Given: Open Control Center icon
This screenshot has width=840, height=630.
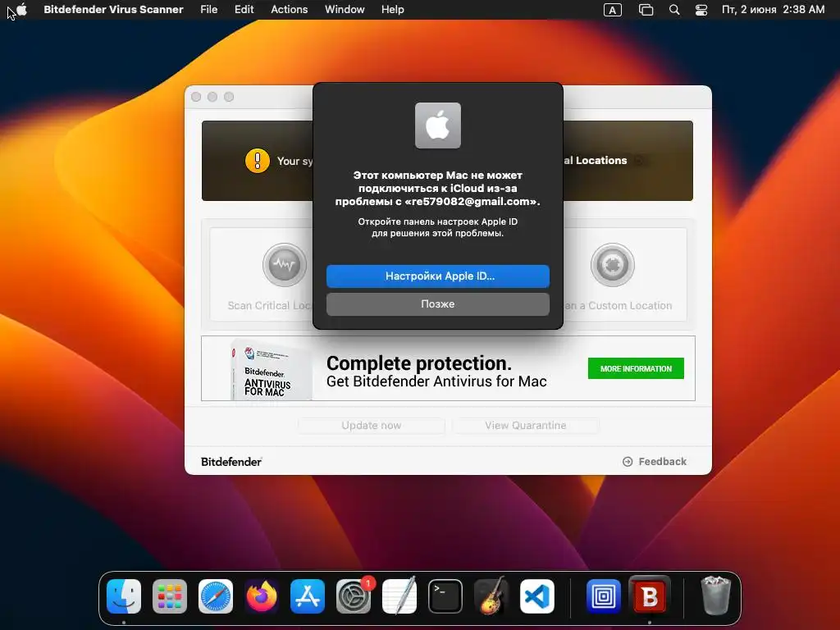Looking at the screenshot, I should click(x=701, y=10).
